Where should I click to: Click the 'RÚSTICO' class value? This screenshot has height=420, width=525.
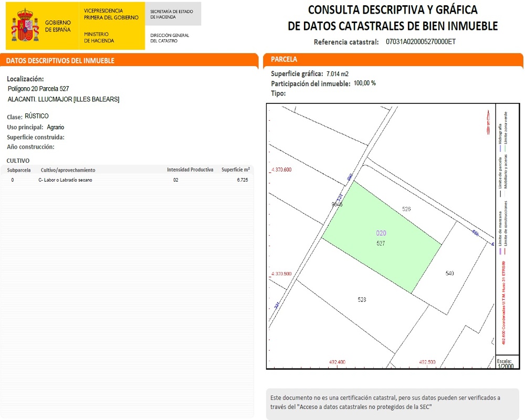click(37, 116)
